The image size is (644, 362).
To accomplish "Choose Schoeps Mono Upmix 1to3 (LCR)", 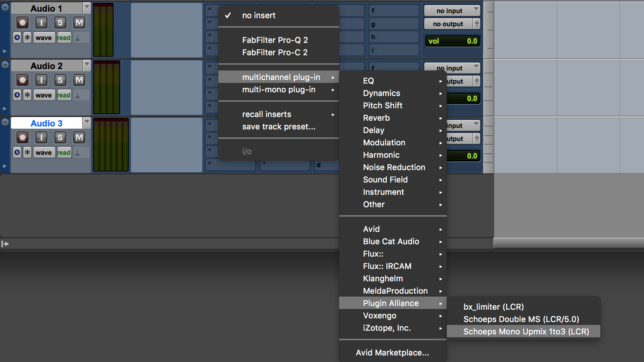I will click(526, 331).
